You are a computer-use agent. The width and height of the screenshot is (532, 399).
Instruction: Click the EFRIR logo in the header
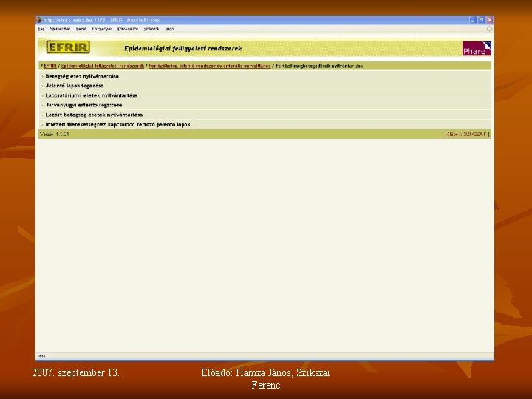[x=68, y=47]
